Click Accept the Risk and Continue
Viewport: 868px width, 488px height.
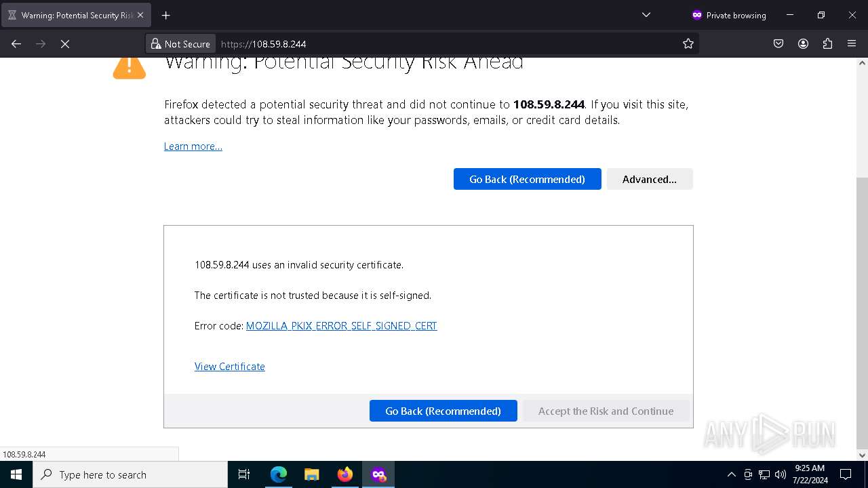coord(606,411)
